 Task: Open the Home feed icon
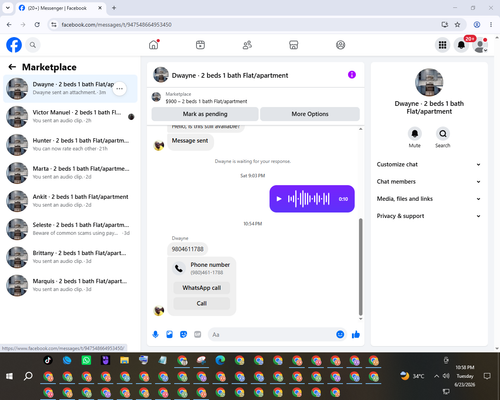(x=154, y=45)
